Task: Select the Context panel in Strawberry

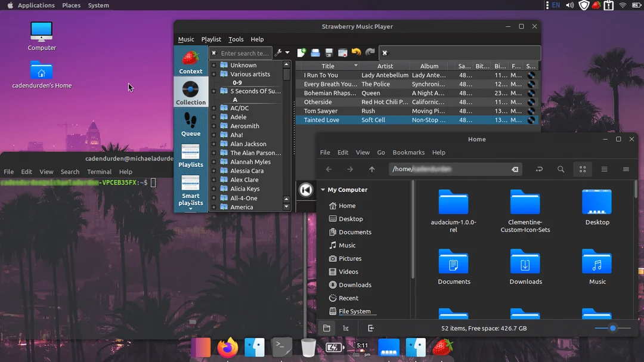Action: click(190, 63)
